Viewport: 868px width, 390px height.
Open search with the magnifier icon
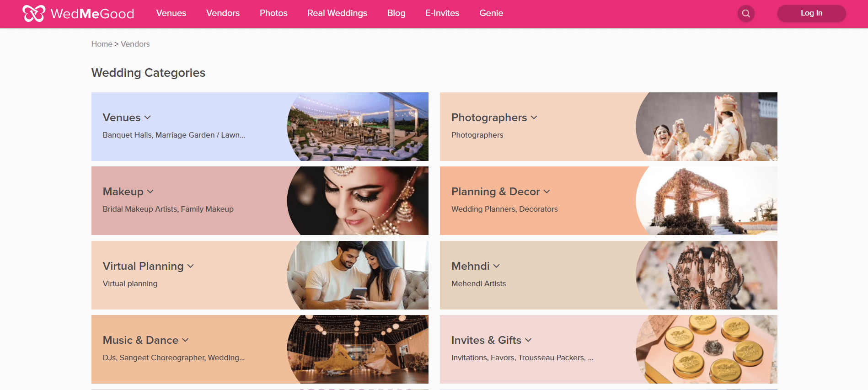[746, 13]
